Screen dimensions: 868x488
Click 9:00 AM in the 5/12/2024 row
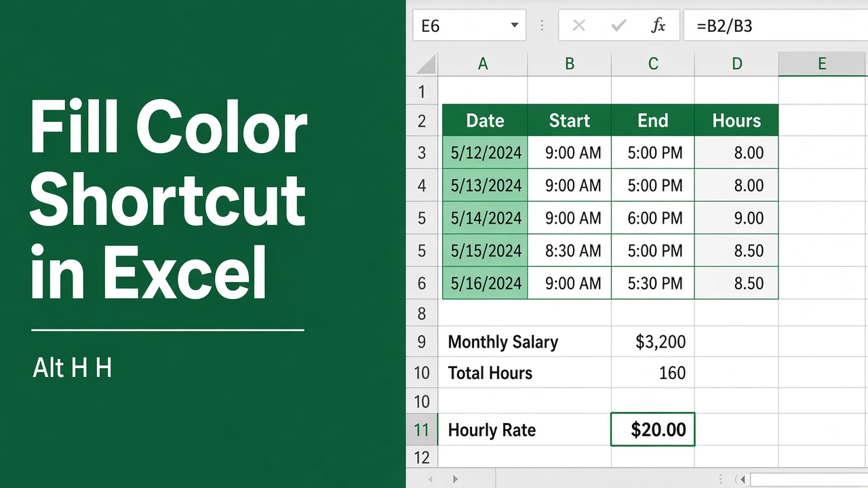click(570, 152)
